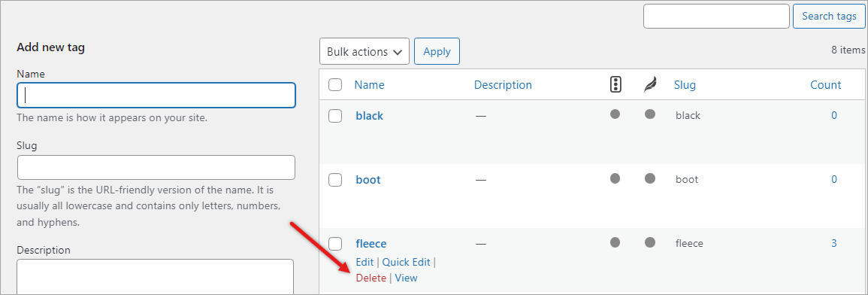Click the SEO score dot for fleece
The height and width of the screenshot is (295, 868).
(615, 242)
